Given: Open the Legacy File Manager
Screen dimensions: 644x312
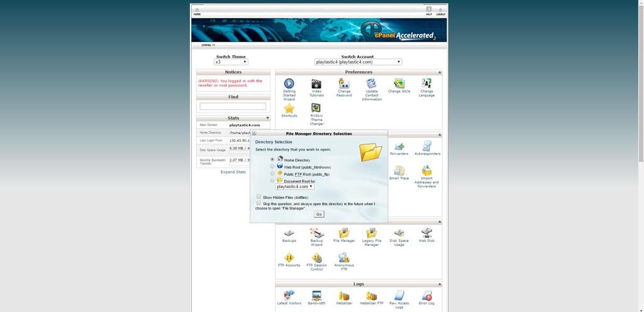Looking at the screenshot, I should (372, 233).
